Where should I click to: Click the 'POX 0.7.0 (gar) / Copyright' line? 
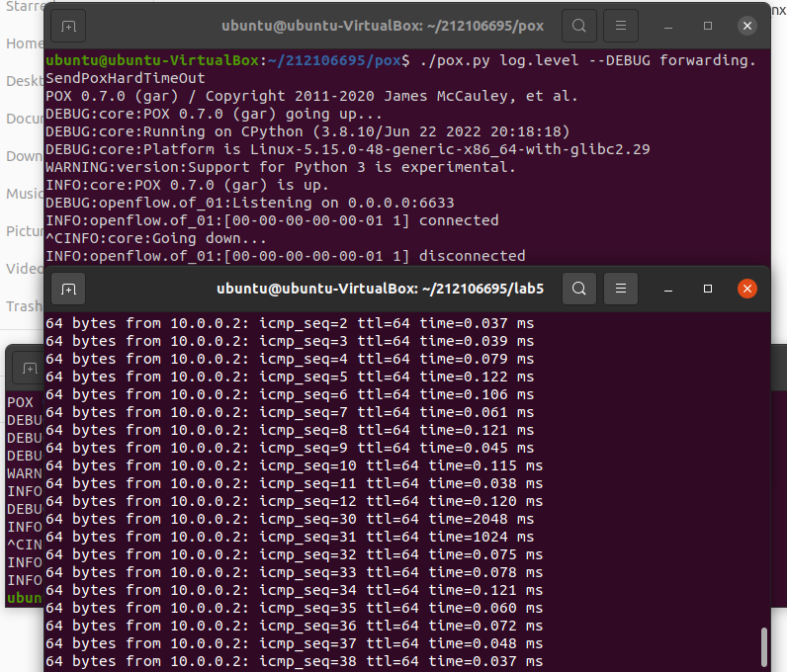click(311, 96)
